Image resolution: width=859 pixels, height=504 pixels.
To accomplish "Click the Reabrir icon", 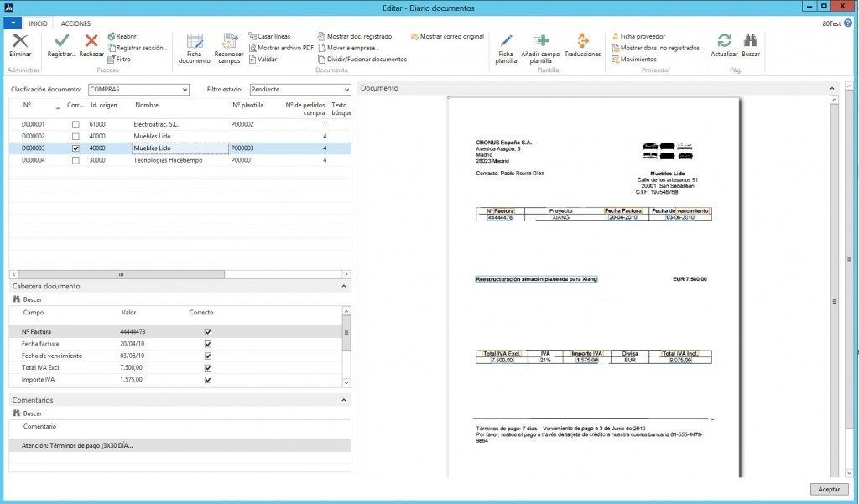I will point(112,36).
